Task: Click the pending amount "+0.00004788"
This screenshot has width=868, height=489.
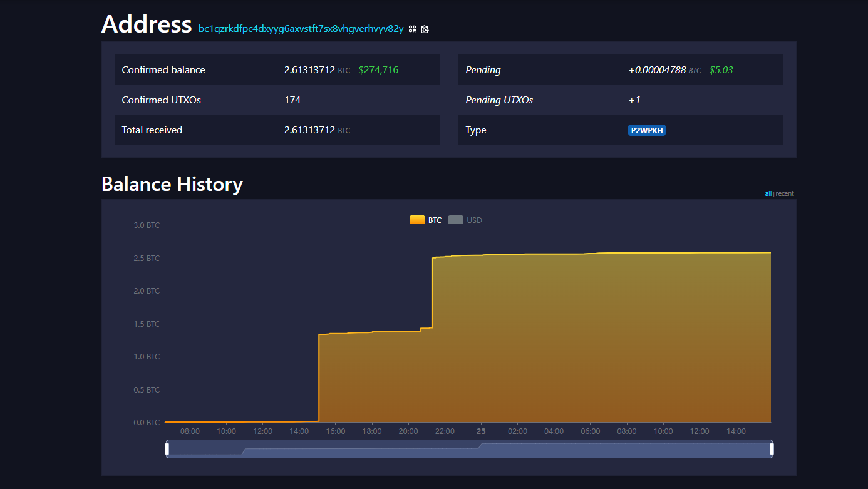Action: point(658,70)
